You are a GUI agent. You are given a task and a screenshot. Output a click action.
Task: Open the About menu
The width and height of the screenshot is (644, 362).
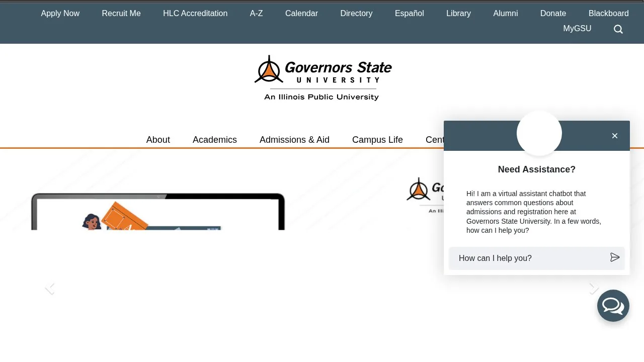[158, 140]
